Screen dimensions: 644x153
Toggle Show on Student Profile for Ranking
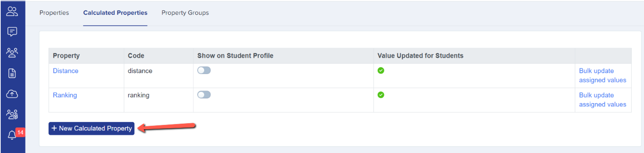[x=204, y=95]
